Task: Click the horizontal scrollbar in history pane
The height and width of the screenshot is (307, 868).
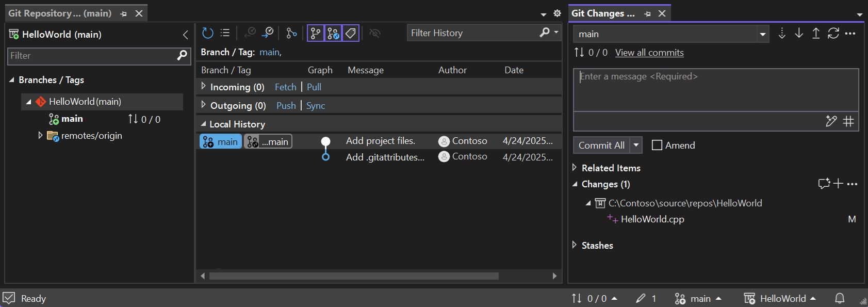Action: click(354, 276)
